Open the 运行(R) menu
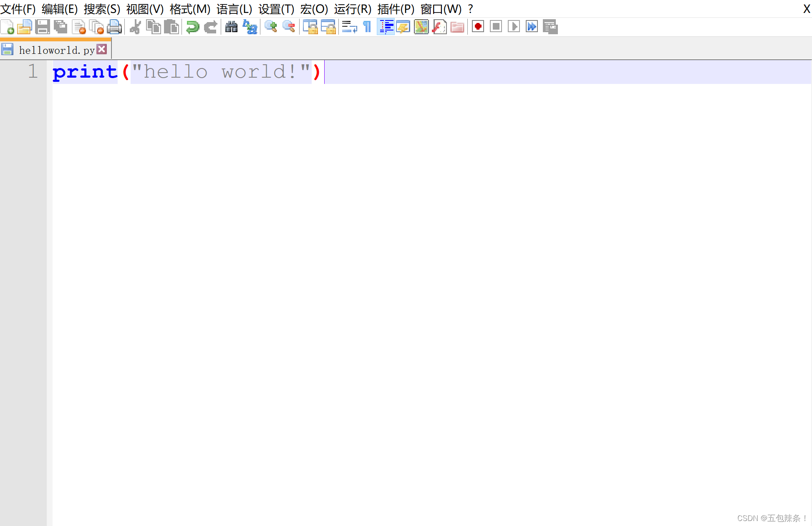812x526 pixels. tap(353, 9)
